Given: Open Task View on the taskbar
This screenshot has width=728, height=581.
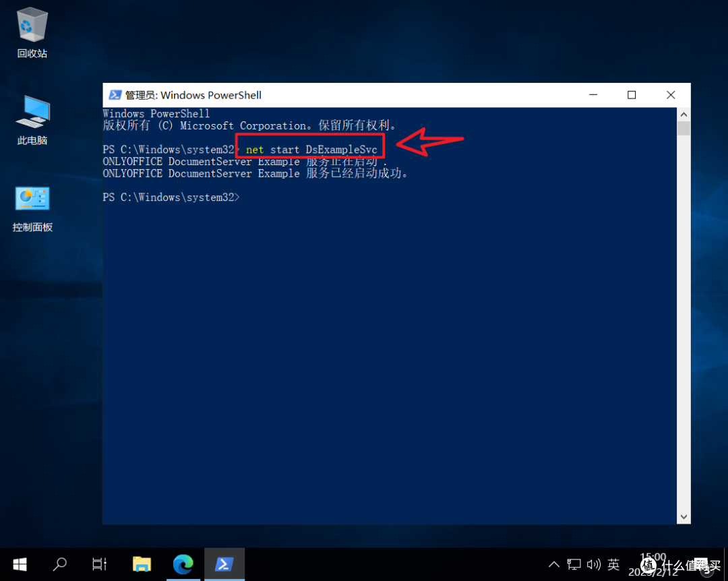Looking at the screenshot, I should coord(99,564).
